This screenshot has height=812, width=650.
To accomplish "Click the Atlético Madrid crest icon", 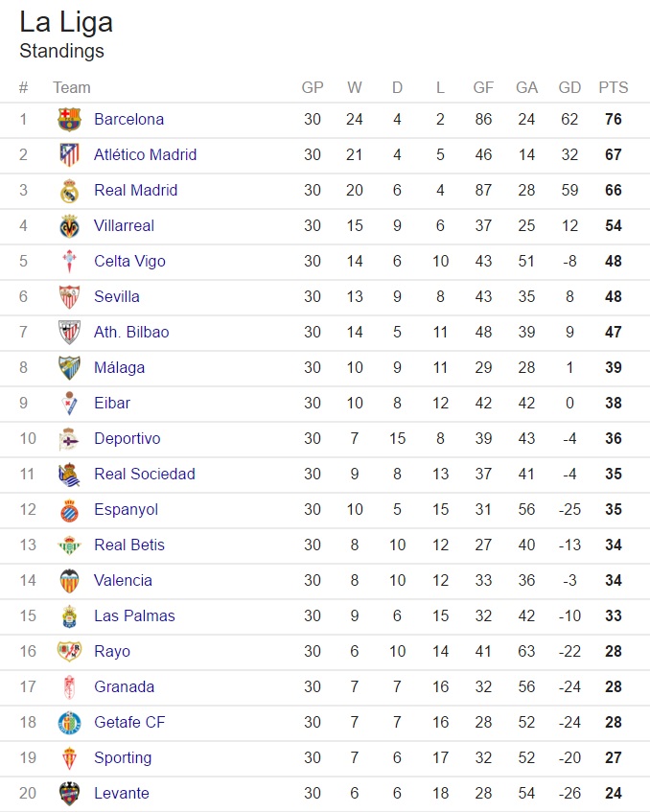I will (x=69, y=155).
